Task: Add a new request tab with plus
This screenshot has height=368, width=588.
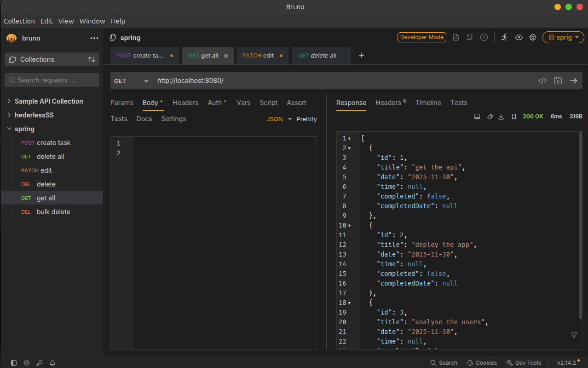Action: coord(362,55)
